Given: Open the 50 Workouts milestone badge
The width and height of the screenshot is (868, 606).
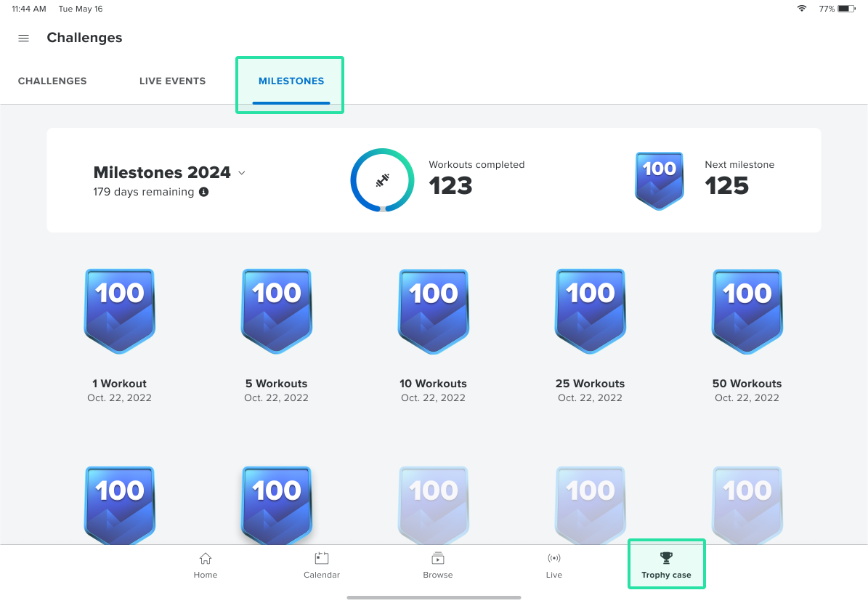Looking at the screenshot, I should 747,311.
